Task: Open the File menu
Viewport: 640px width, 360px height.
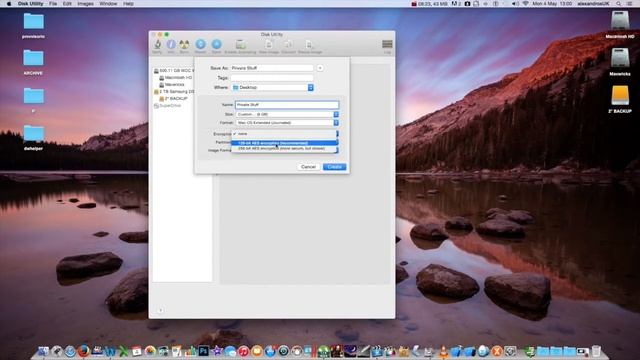Action: tap(53, 4)
